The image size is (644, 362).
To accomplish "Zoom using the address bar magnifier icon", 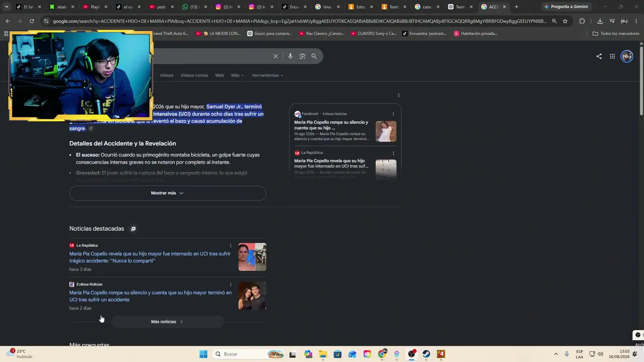I will point(554,21).
